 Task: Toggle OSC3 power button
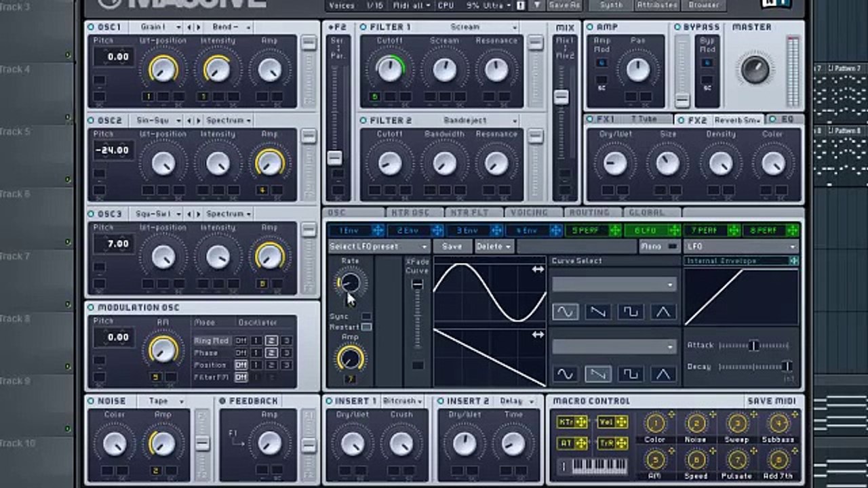[91, 214]
